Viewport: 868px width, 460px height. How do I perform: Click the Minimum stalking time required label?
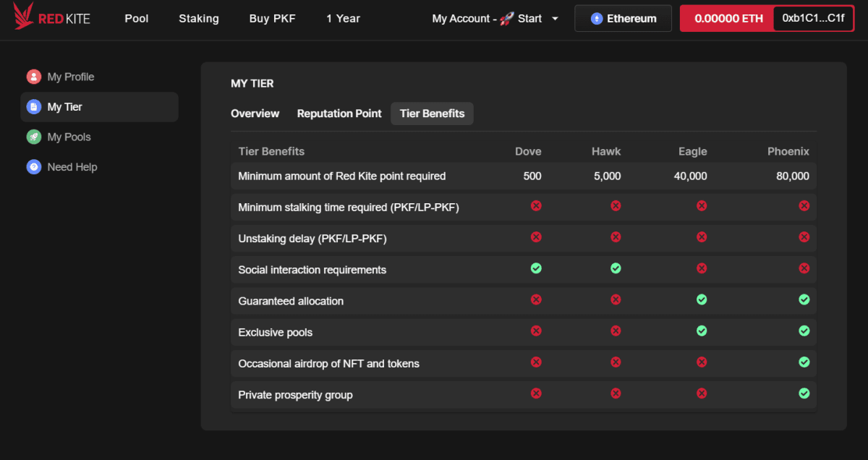(x=349, y=208)
